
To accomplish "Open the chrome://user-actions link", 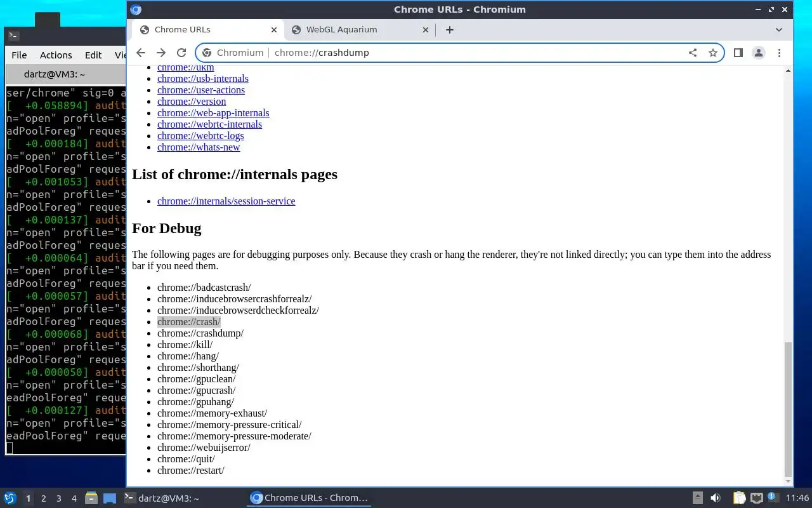I will (x=201, y=90).
